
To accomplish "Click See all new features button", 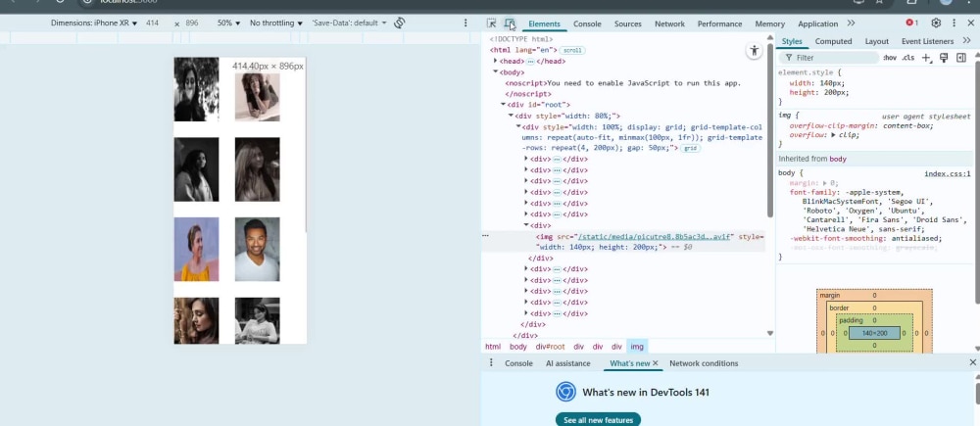I will tap(598, 420).
